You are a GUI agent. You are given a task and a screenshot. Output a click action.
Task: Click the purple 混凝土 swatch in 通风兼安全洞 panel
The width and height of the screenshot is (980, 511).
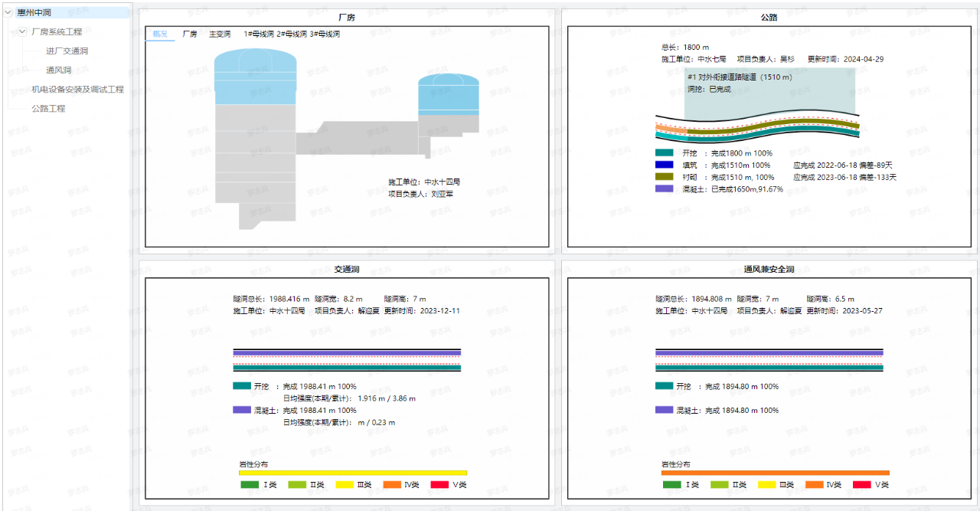tap(665, 410)
